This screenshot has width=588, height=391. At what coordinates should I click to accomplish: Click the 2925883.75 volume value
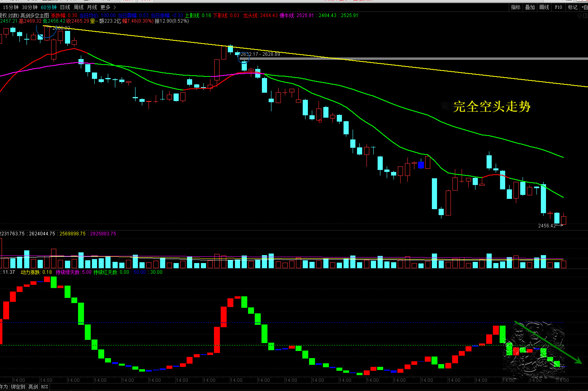[103, 234]
